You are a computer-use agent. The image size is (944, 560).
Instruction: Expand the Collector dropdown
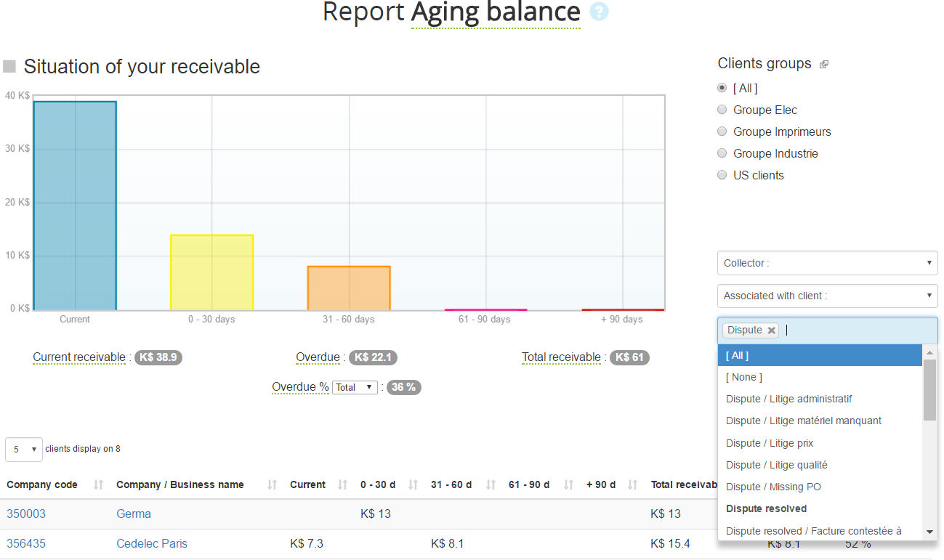(827, 263)
